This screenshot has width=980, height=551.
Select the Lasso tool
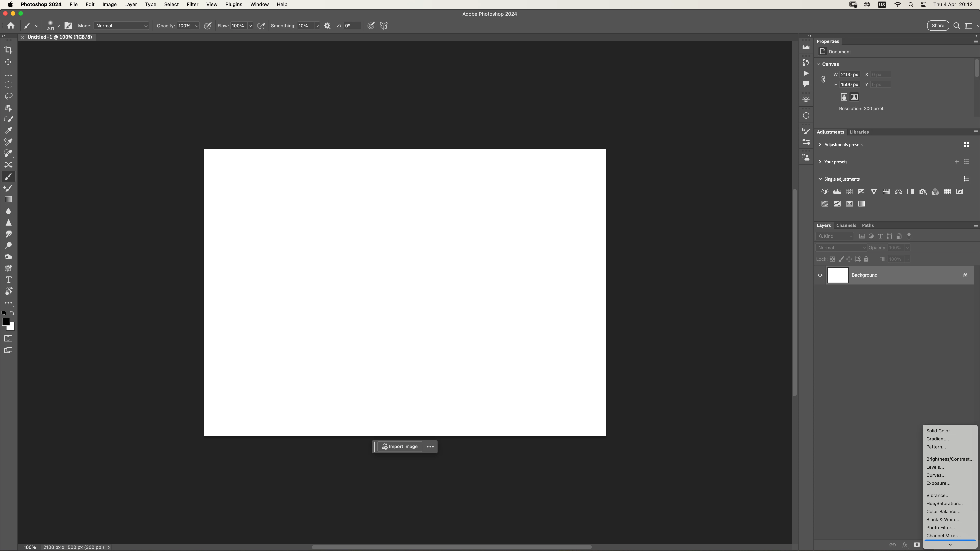coord(8,96)
